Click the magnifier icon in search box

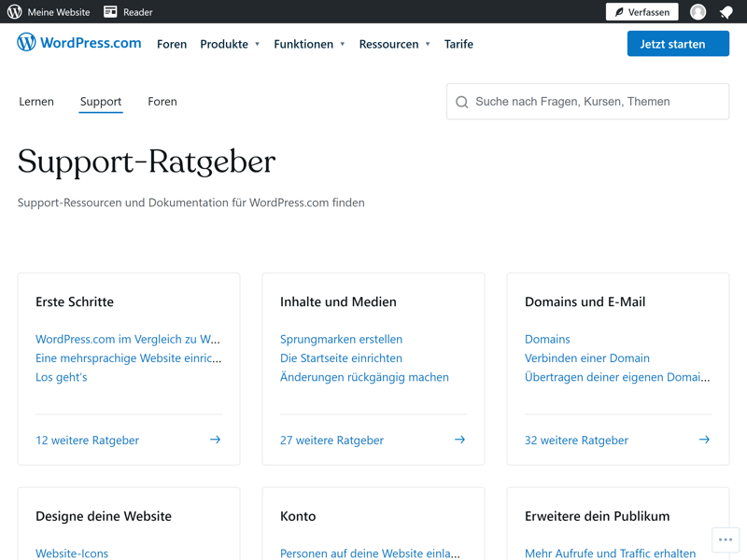(462, 102)
